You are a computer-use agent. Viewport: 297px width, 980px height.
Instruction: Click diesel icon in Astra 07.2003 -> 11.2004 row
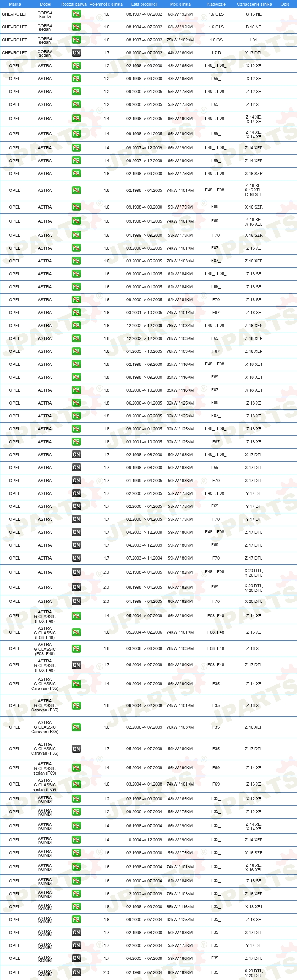[76, 558]
